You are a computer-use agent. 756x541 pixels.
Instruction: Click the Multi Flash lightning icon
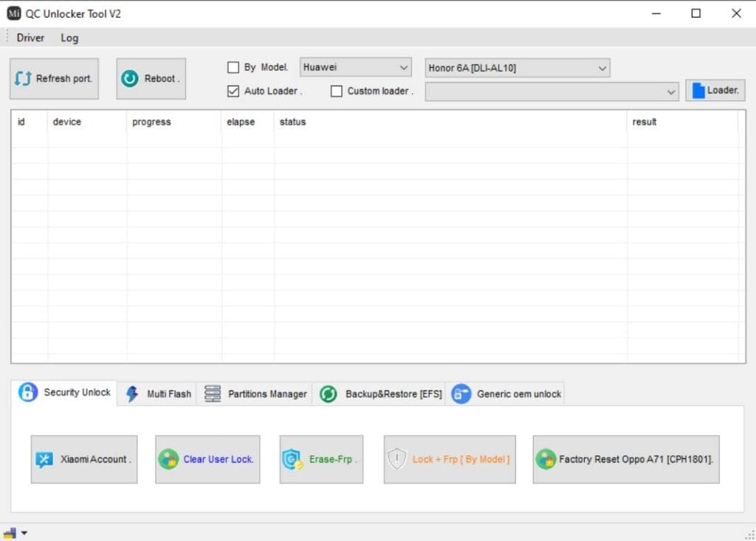click(x=132, y=394)
